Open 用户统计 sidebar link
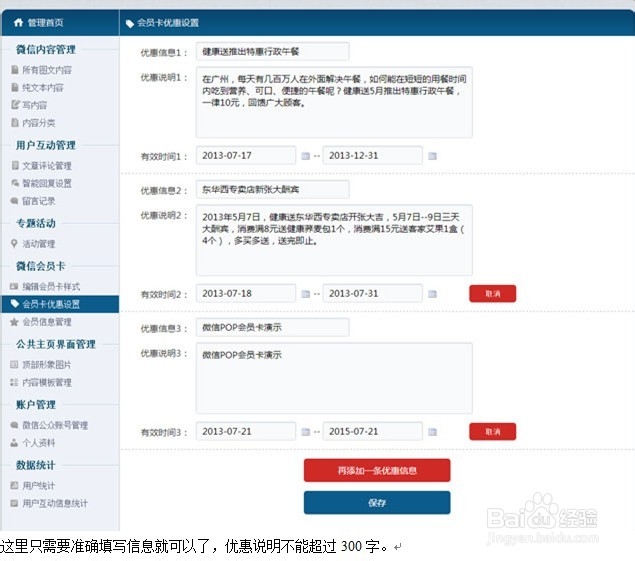The image size is (635, 561). pos(38,485)
